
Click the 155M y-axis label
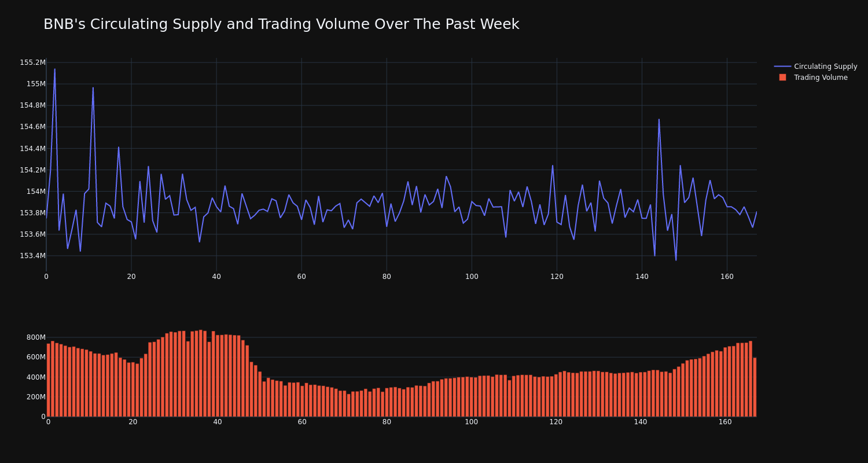click(36, 84)
